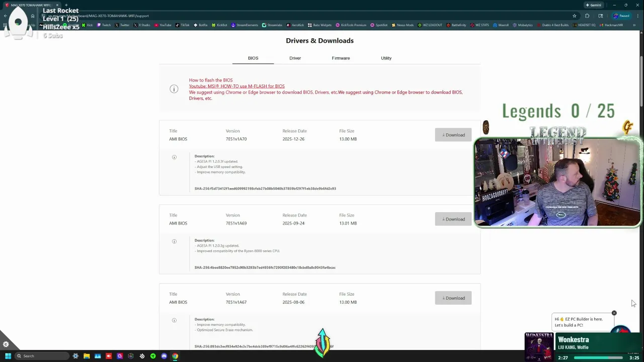Viewport: 644px width, 362px height.
Task: Open the WZ LOADOUT bookmark
Action: pos(430,25)
